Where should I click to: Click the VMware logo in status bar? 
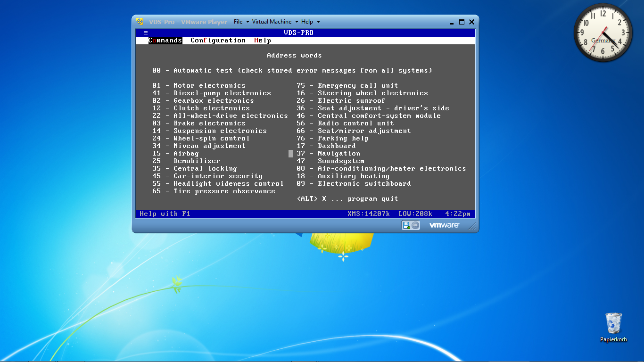pos(444,225)
